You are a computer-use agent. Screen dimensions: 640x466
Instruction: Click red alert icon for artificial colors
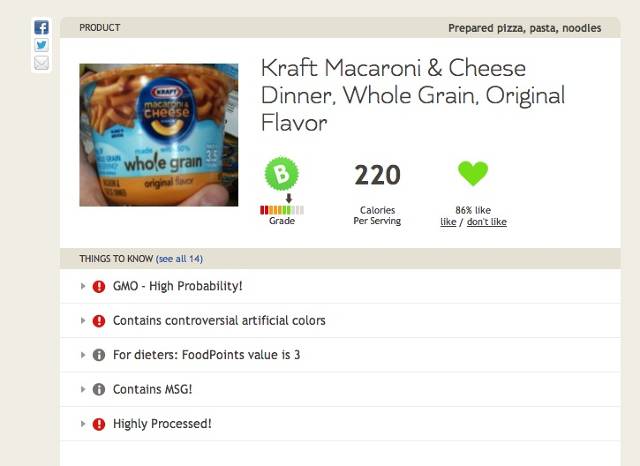(99, 321)
